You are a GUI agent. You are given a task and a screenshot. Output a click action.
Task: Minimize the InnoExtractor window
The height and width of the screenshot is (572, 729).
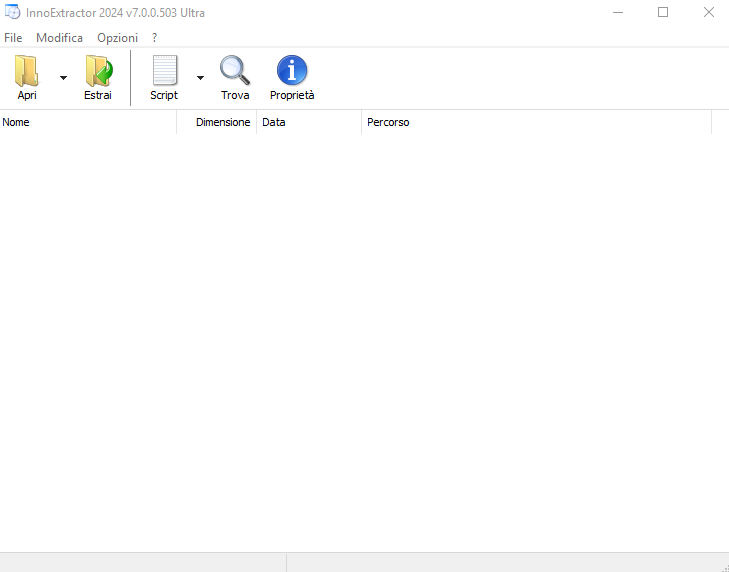coord(618,13)
